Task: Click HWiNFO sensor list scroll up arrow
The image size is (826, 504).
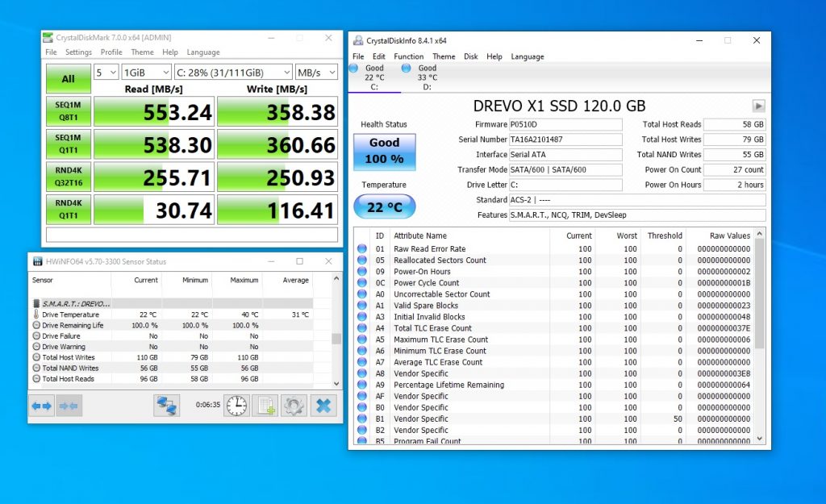Action: coord(336,278)
